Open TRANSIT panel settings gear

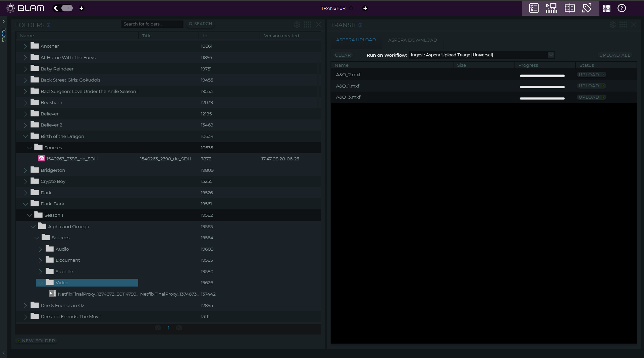612,24
